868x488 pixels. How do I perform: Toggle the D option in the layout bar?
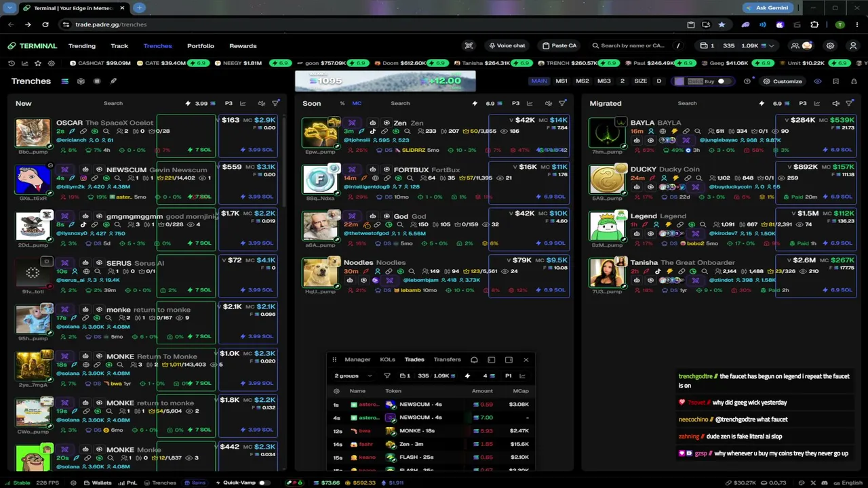coord(658,81)
